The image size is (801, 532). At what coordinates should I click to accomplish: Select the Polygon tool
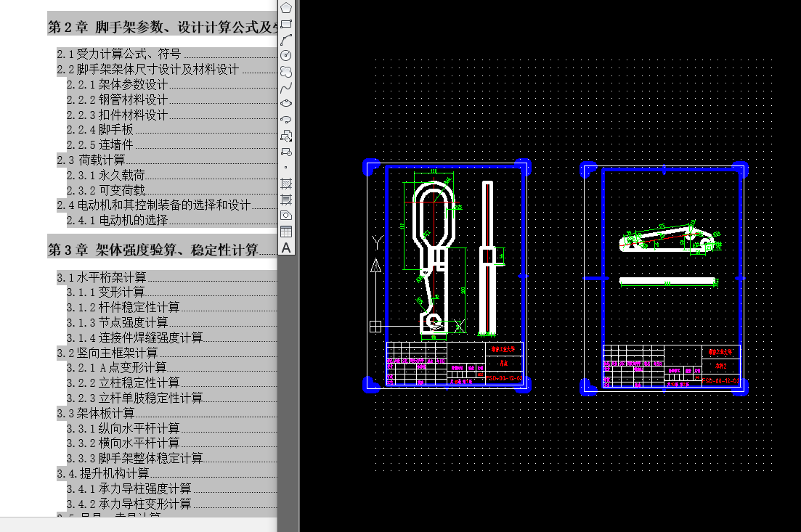(286, 7)
